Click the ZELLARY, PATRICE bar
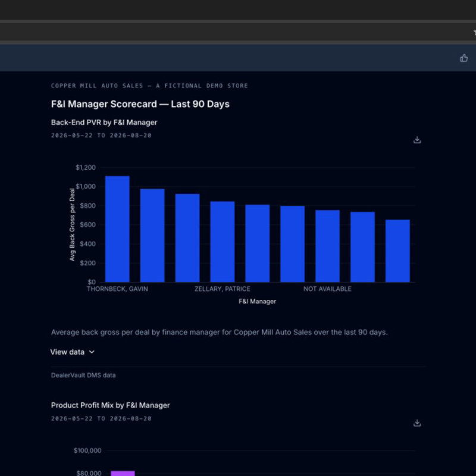This screenshot has height=476, width=476. pyautogui.click(x=223, y=242)
